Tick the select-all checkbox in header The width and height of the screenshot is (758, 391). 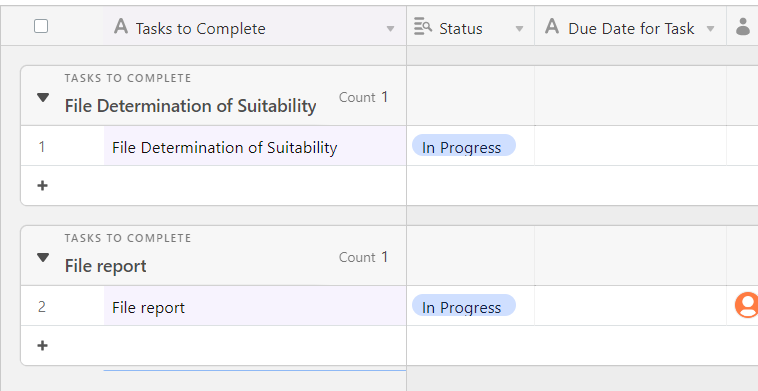41,26
